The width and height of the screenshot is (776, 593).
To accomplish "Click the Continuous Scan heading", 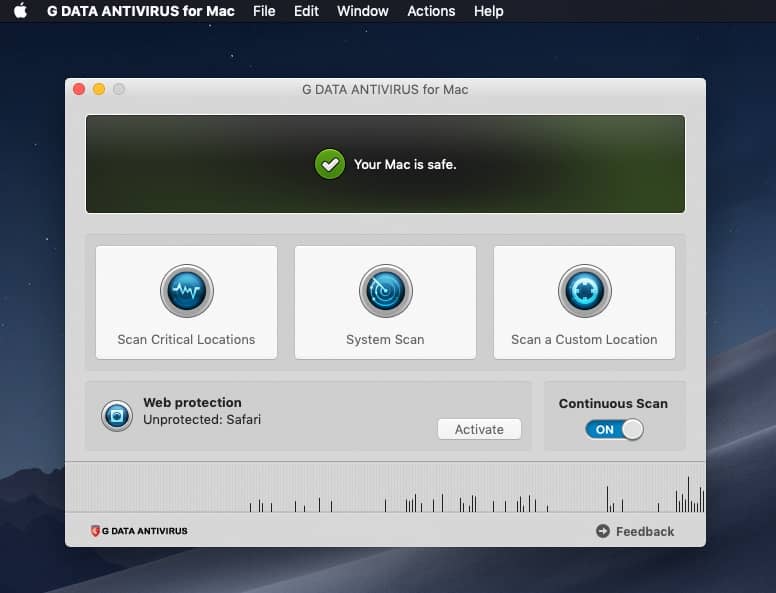I will click(x=613, y=403).
